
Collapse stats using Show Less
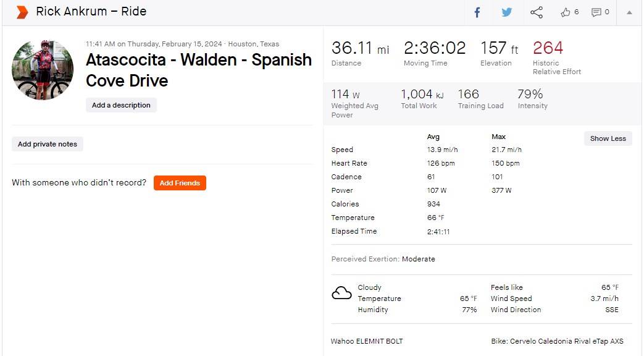608,138
